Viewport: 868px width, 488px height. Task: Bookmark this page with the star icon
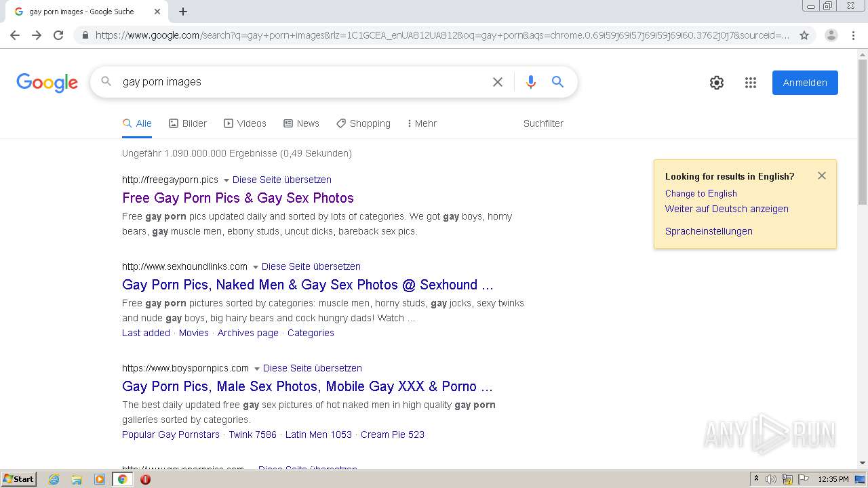[804, 35]
